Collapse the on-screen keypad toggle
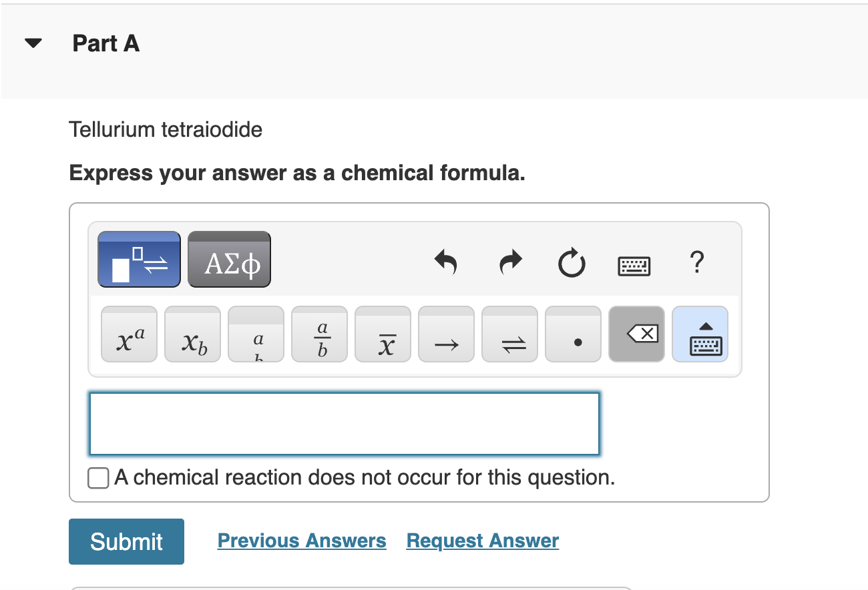Viewport: 868px width, 590px height. [x=700, y=334]
